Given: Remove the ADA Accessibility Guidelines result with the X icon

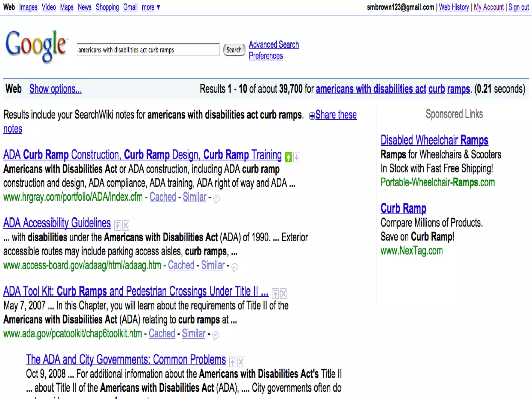Looking at the screenshot, I should 126,225.
